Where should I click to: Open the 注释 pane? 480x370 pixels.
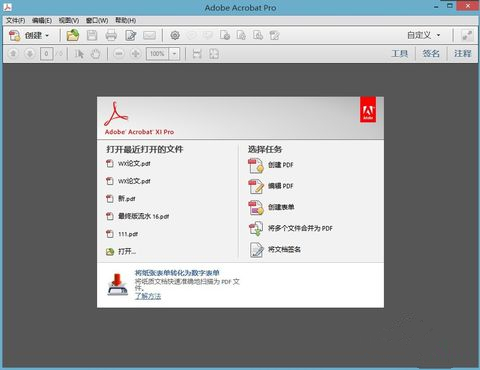point(463,53)
